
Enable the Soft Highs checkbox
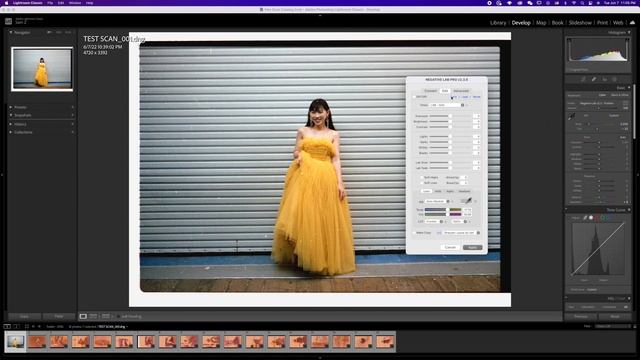(422, 178)
